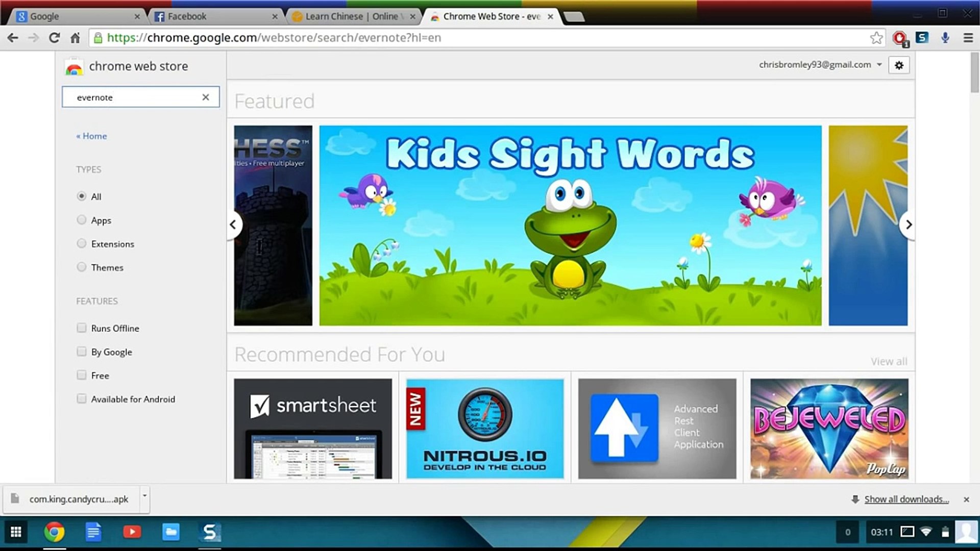Screen dimensions: 980x551
Task: Open the Bejeweled app thumbnail
Action: (x=829, y=429)
